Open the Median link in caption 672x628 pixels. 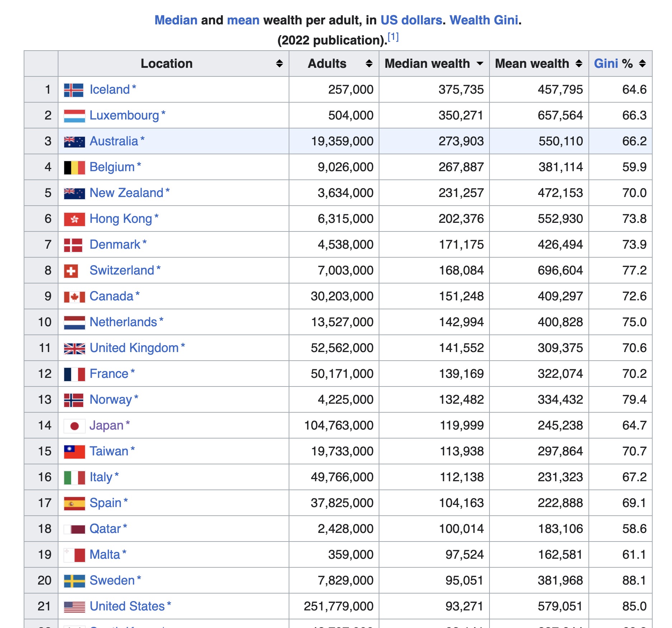tap(176, 20)
